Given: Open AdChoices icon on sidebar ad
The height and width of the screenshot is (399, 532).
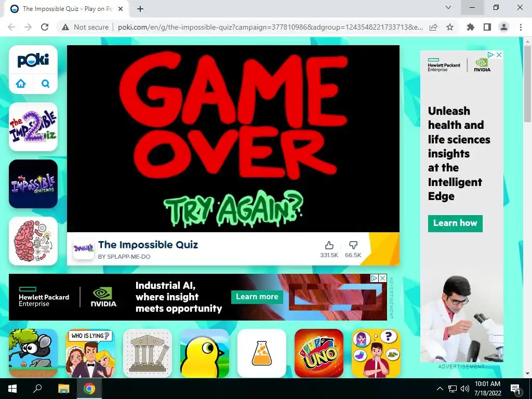Looking at the screenshot, I should (x=490, y=55).
